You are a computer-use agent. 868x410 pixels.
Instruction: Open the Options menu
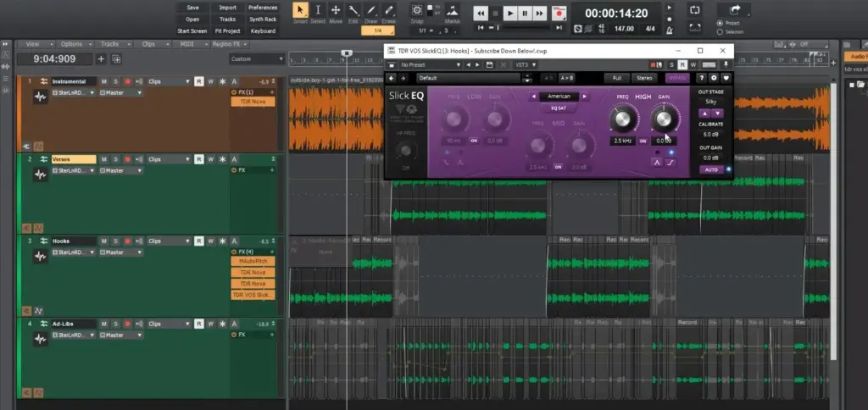pos(75,44)
